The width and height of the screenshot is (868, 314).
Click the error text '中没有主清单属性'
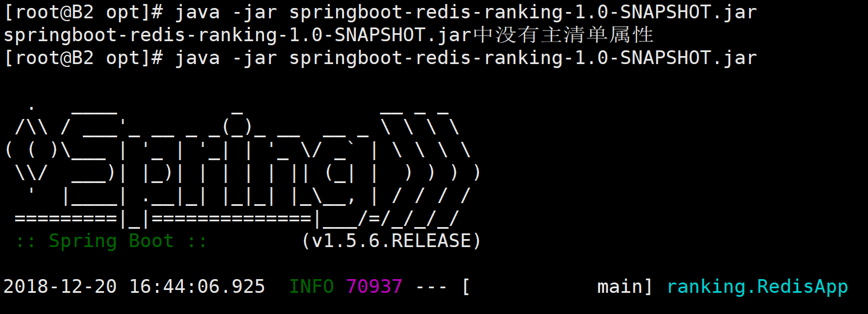pyautogui.click(x=563, y=35)
